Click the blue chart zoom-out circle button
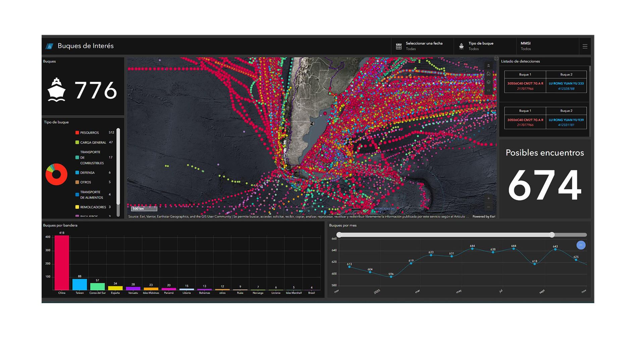The height and width of the screenshot is (338, 644). coord(581,245)
